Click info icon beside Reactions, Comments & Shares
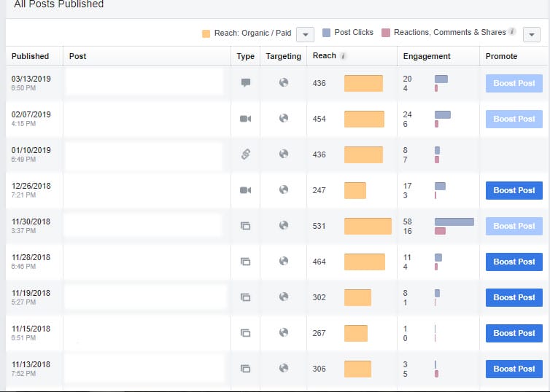550x392 pixels. [x=513, y=33]
